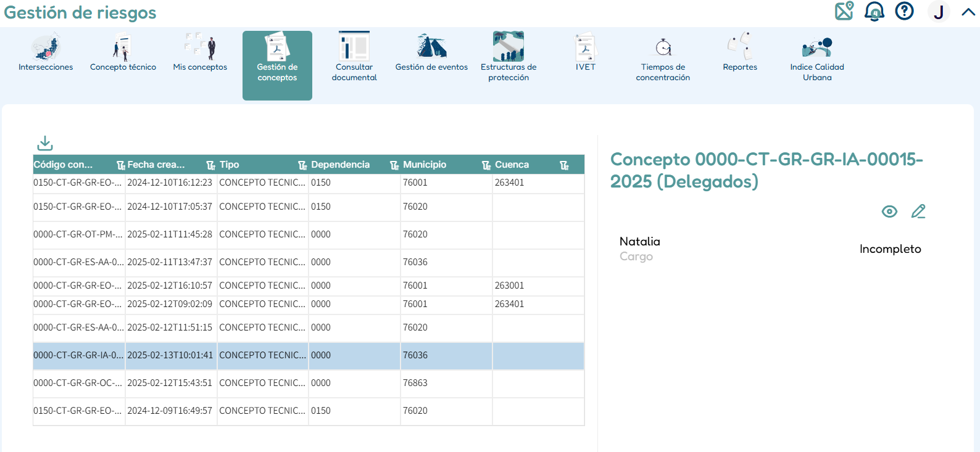
Task: Sort by Dependencia column header
Action: tap(340, 165)
